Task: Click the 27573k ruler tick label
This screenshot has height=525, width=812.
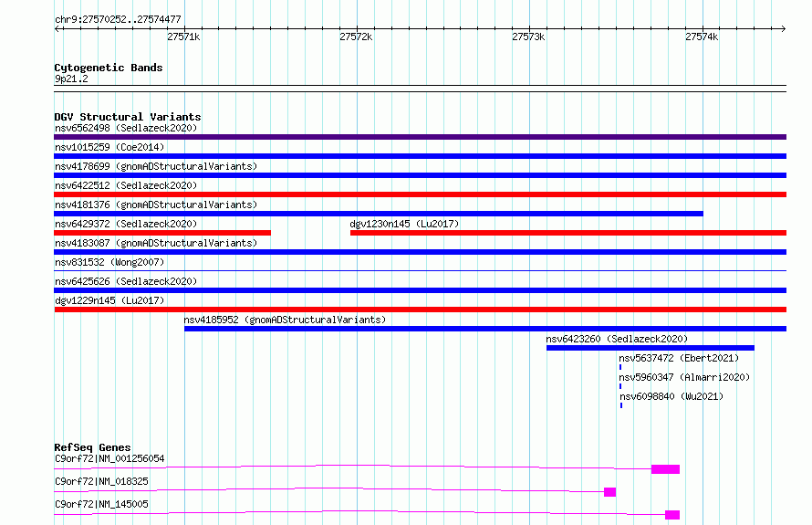Action: 528,37
